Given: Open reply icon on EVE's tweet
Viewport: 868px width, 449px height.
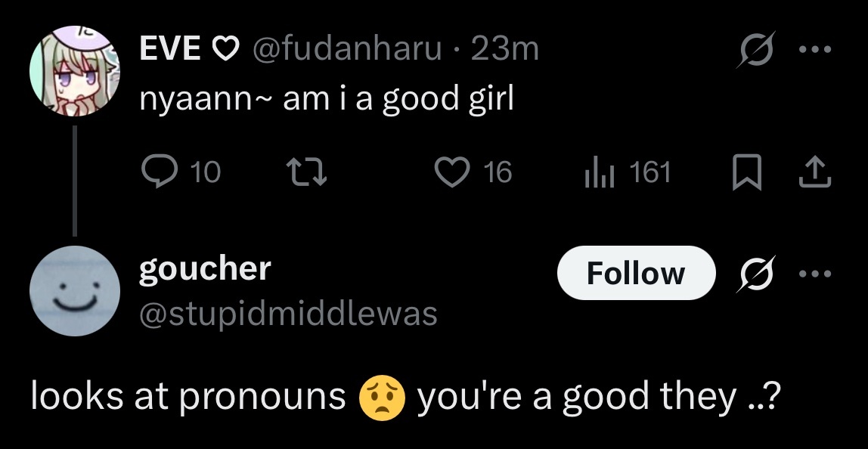Looking at the screenshot, I should pos(159,171).
